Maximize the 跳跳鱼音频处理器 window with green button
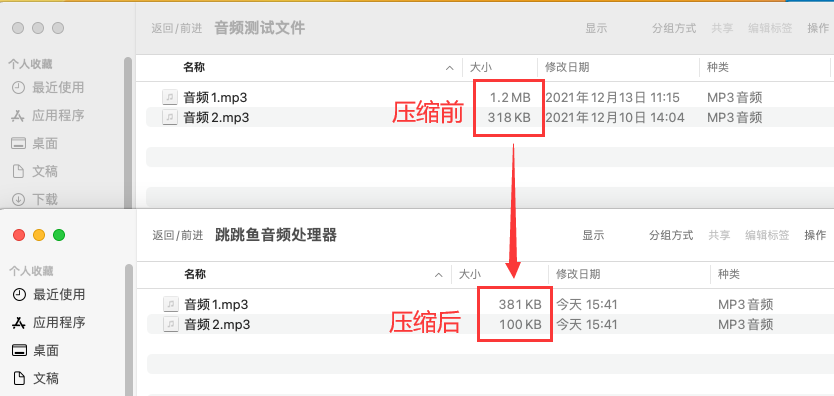 [59, 235]
